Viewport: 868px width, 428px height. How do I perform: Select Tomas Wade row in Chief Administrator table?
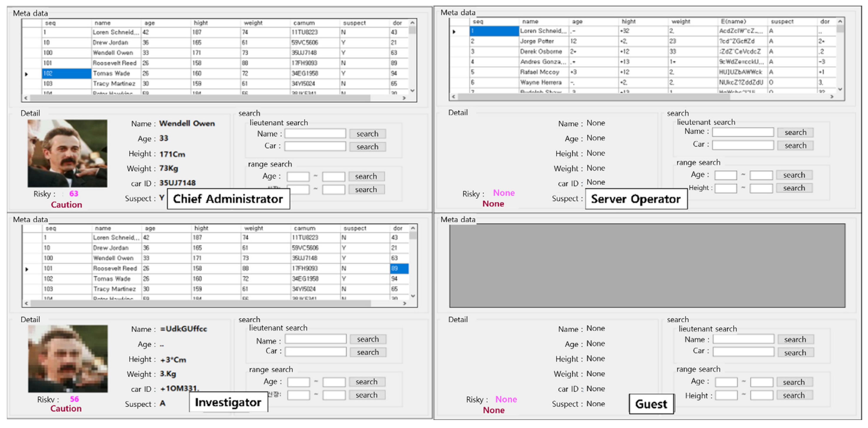tap(111, 73)
